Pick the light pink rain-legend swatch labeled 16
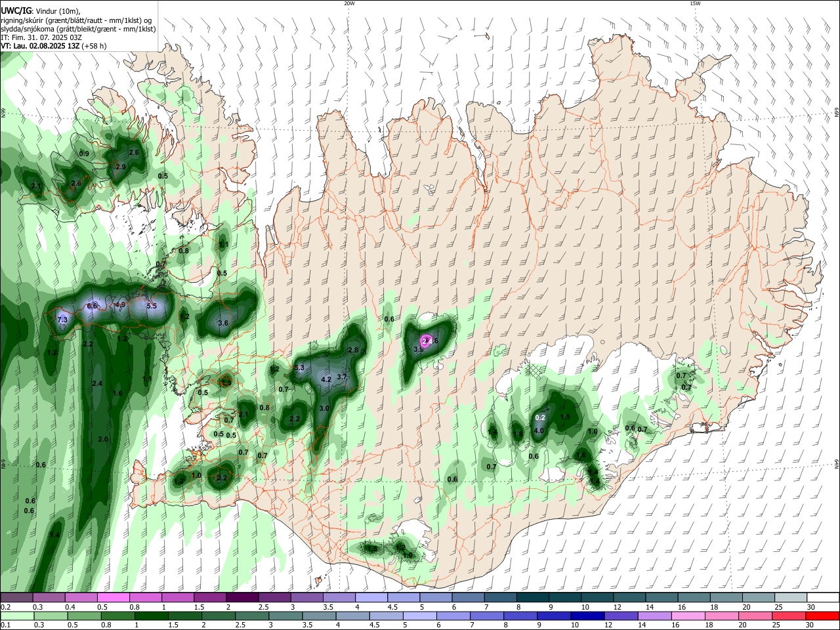Viewport: 840px width, 630px height. click(x=689, y=616)
